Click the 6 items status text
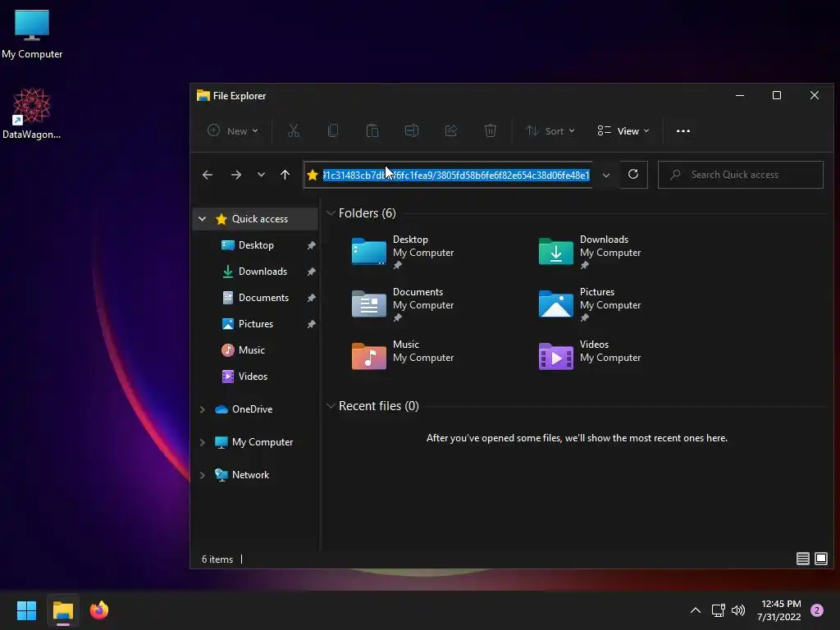840x630 pixels. point(217,559)
